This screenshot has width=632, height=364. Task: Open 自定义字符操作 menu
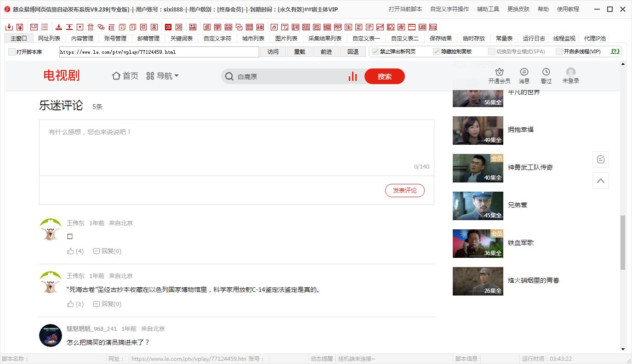point(450,9)
